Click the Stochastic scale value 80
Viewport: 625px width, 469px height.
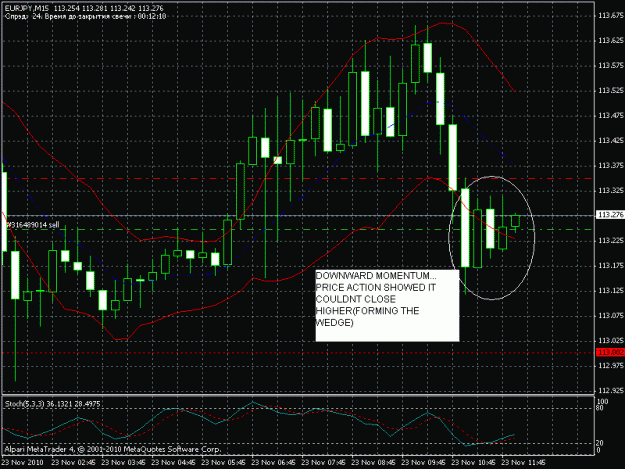[601, 408]
